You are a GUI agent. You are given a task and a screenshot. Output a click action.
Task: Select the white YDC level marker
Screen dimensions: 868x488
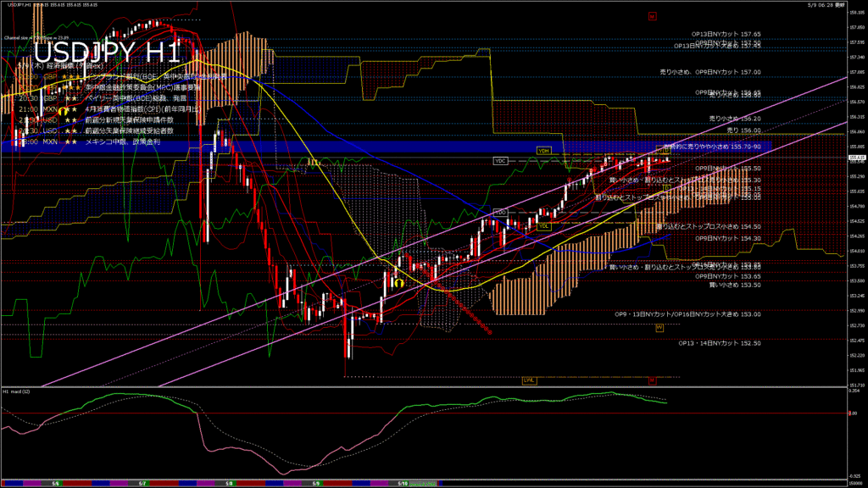pos(500,160)
